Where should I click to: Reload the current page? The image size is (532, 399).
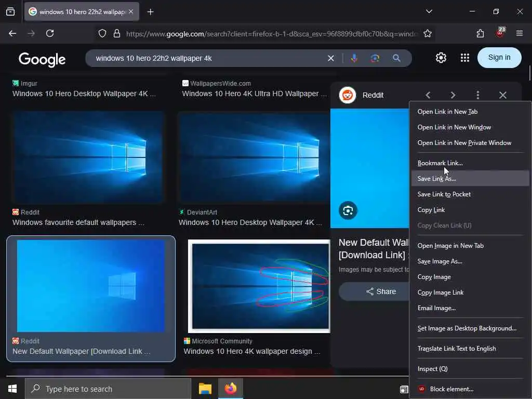pyautogui.click(x=50, y=33)
